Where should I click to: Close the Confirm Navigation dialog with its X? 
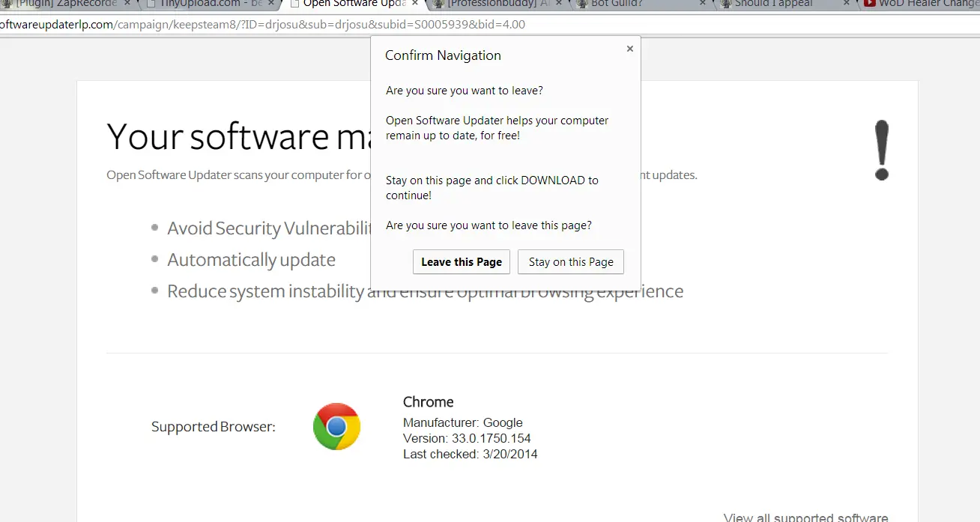click(x=629, y=49)
